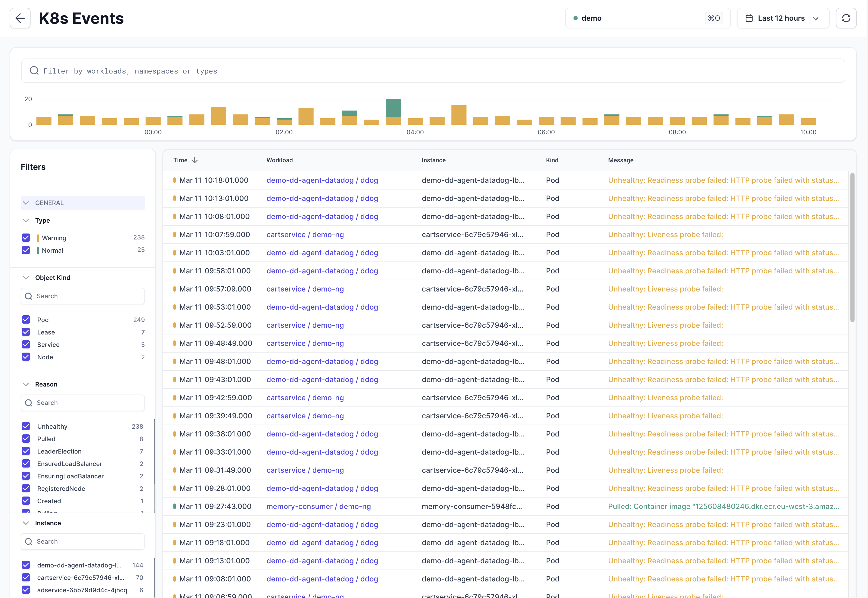The width and height of the screenshot is (868, 598).
Task: Click search icon in Instance filter
Action: (28, 541)
